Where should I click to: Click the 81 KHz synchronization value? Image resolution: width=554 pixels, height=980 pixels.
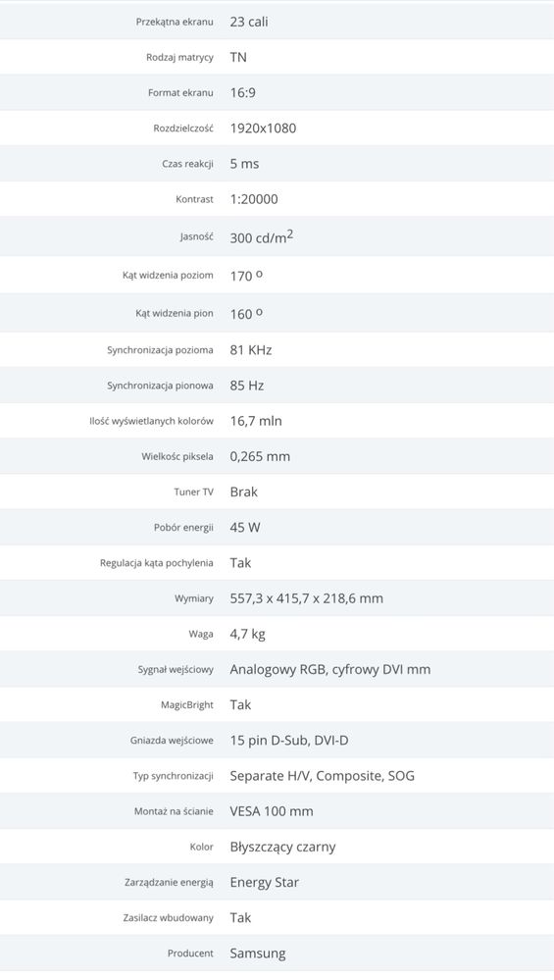[250, 350]
